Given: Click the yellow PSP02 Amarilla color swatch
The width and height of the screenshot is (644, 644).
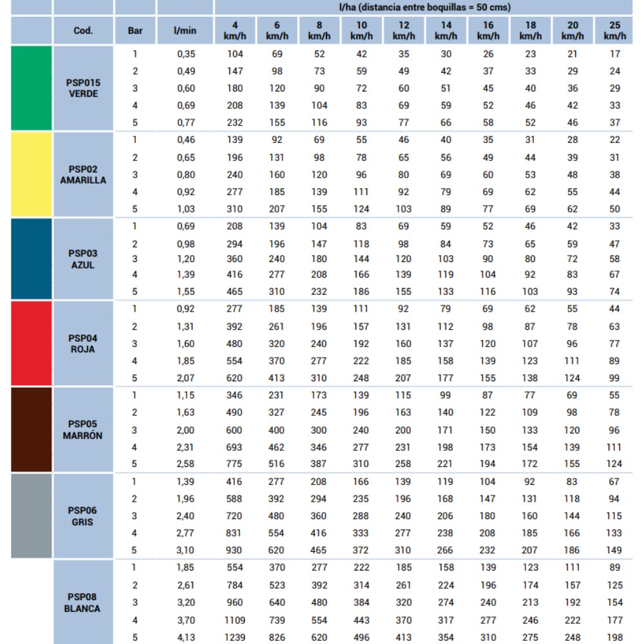Looking at the screenshot, I should [32, 174].
